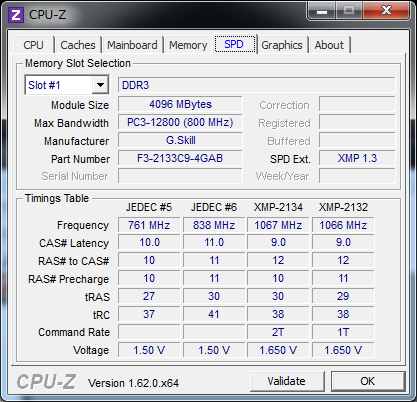Click the empty Week/Year field
This screenshot has height=402, width=417.
pos(357,176)
